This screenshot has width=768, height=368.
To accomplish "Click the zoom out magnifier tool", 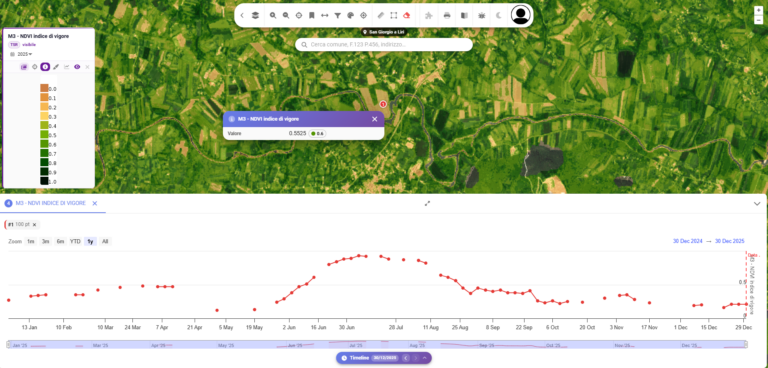I will click(286, 16).
